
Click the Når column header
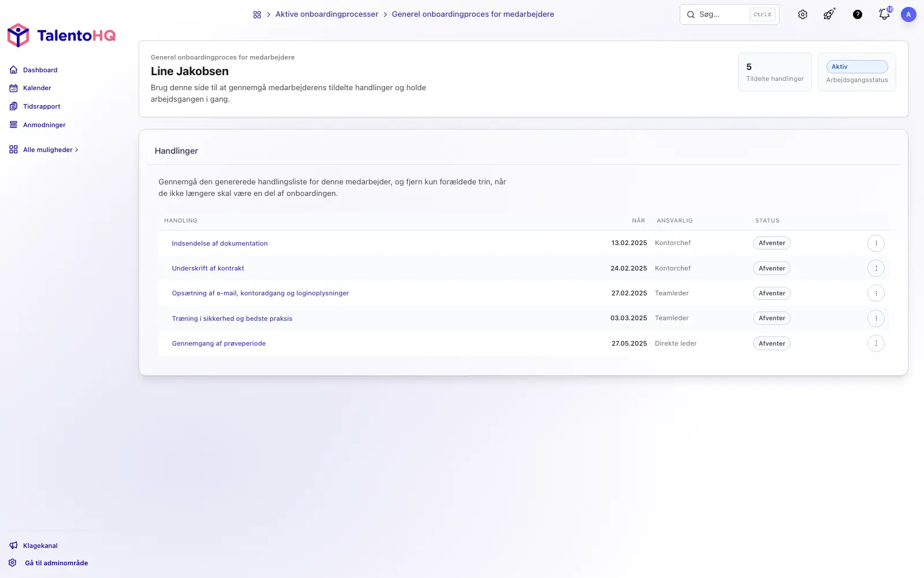coord(638,221)
